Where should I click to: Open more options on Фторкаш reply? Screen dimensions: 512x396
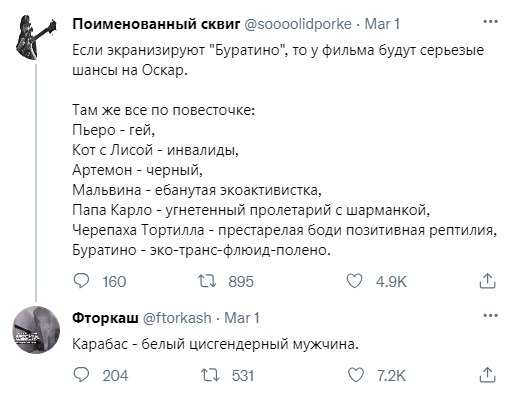[490, 315]
